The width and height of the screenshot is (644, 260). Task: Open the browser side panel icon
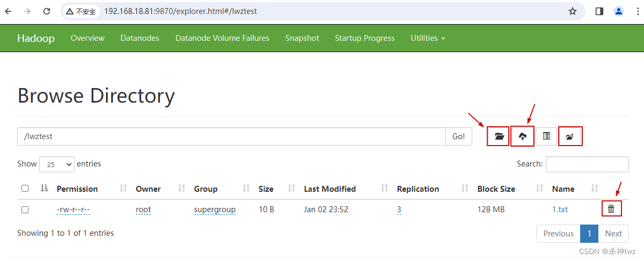(599, 11)
